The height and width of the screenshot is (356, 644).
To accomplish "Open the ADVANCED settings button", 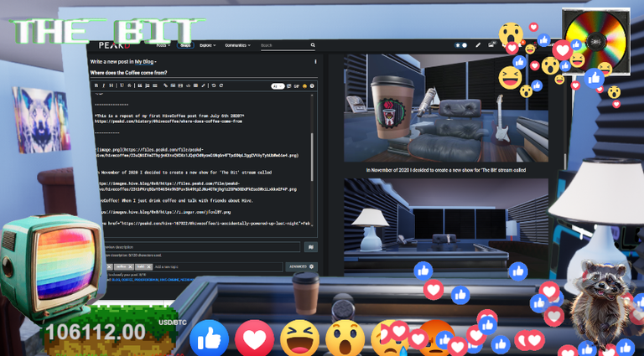I will (302, 266).
